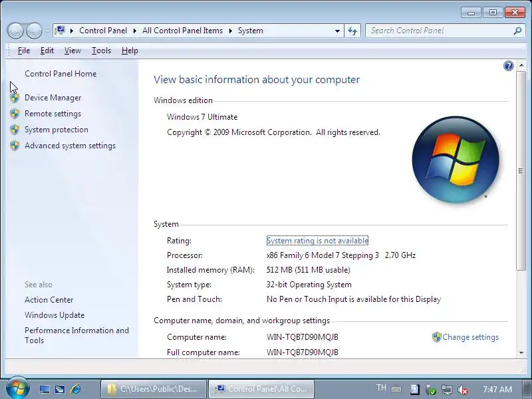This screenshot has height=399, width=532.
Task: Click 'System rating is not available' link
Action: pos(317,241)
